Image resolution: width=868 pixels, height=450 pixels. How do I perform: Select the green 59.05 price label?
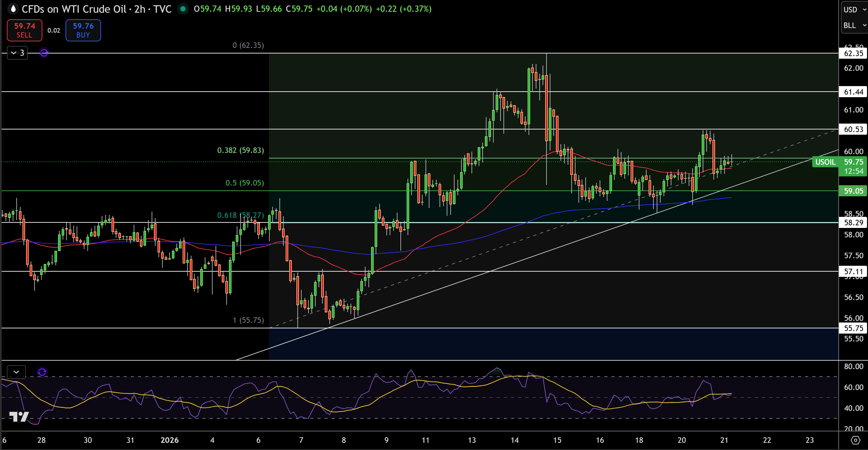(853, 191)
